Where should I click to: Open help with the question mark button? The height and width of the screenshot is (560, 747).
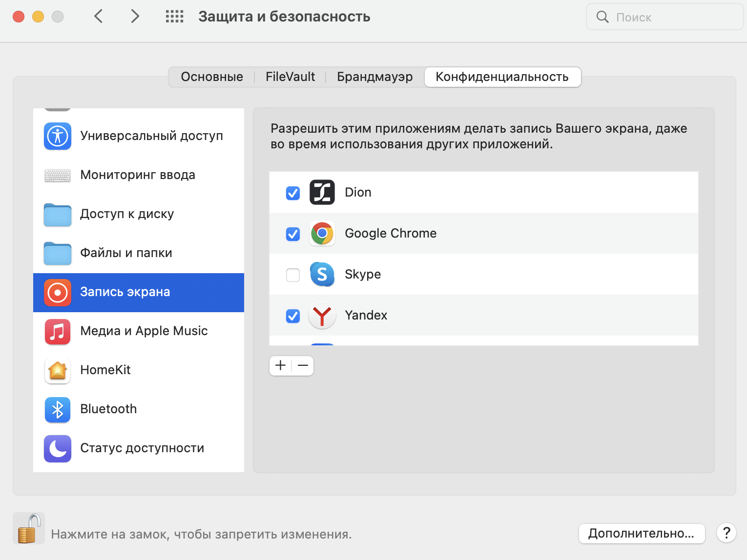click(726, 533)
